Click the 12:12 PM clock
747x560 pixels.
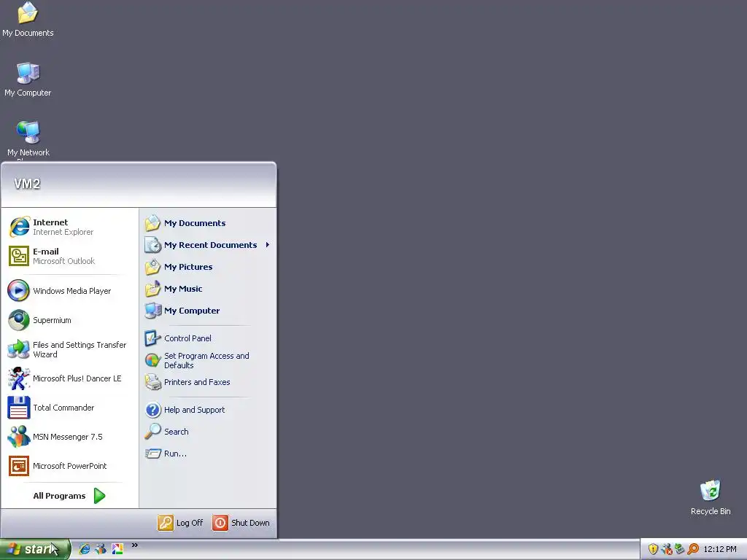pos(720,550)
